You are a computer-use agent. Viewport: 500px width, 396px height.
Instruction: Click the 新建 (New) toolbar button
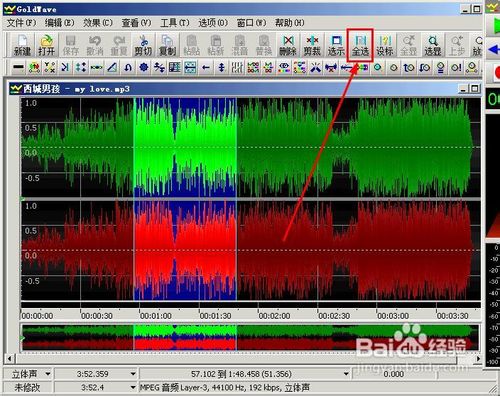22,45
